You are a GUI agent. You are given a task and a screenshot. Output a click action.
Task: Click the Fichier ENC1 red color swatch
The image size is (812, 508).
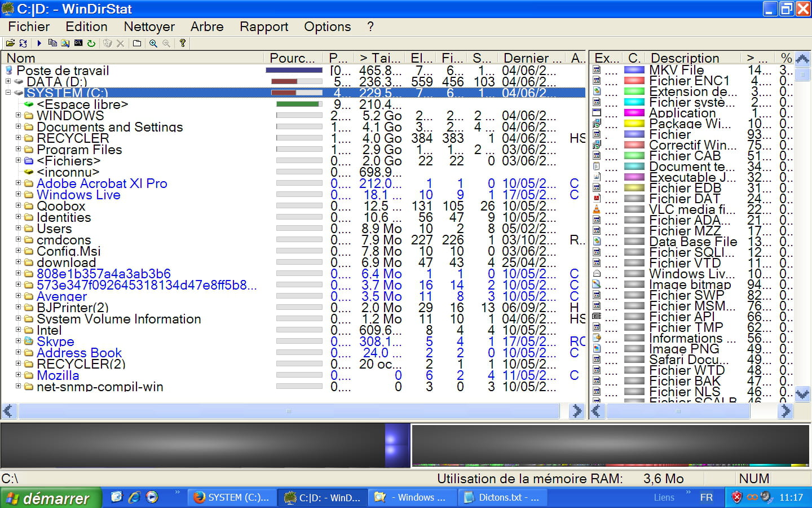pyautogui.click(x=634, y=81)
